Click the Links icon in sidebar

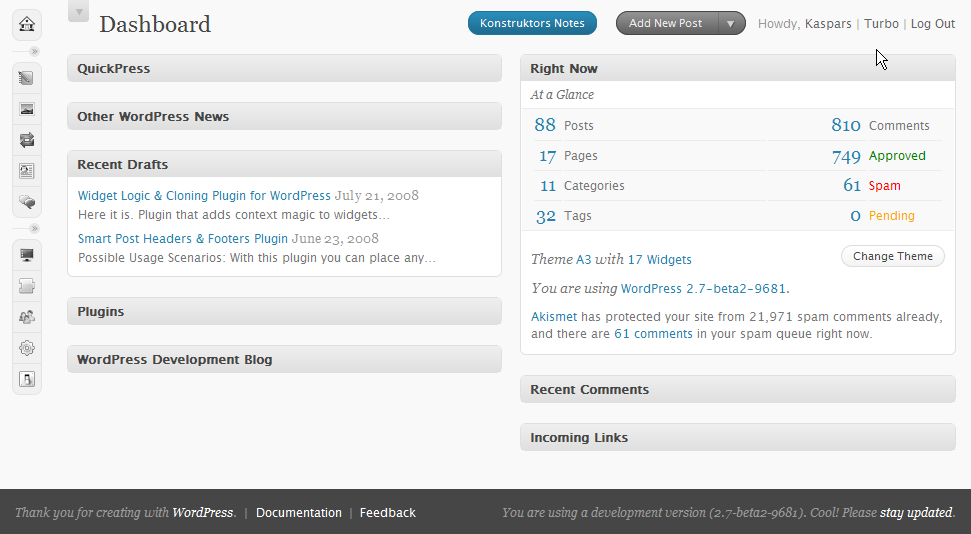click(27, 140)
